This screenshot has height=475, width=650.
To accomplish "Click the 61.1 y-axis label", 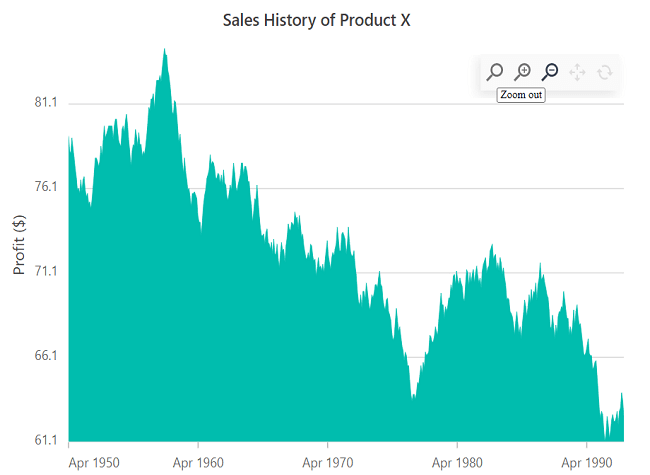I will [45, 440].
